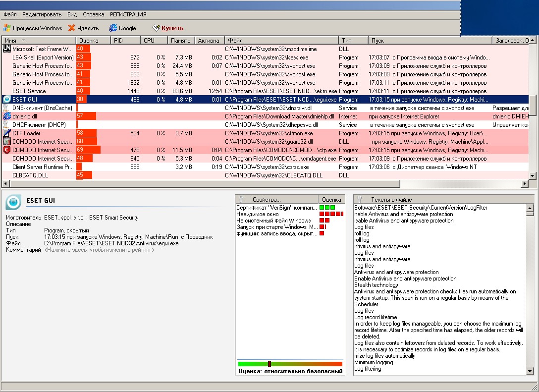
Task: Click file texts panel scroll down arrow
Action: [x=531, y=371]
